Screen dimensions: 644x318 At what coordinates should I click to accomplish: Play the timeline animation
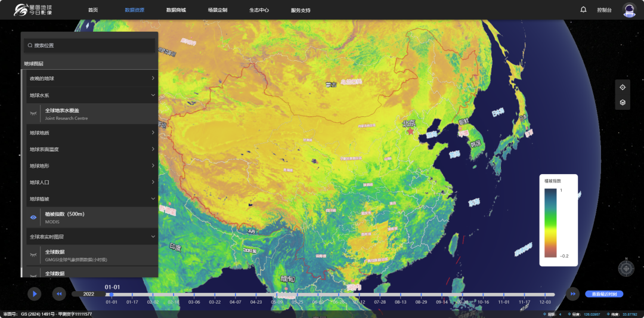pos(35,294)
